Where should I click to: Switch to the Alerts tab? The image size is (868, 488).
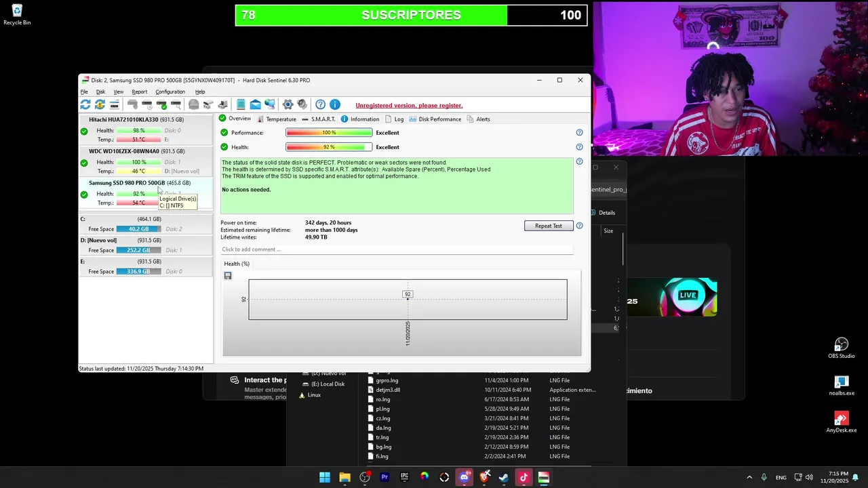[478, 119]
